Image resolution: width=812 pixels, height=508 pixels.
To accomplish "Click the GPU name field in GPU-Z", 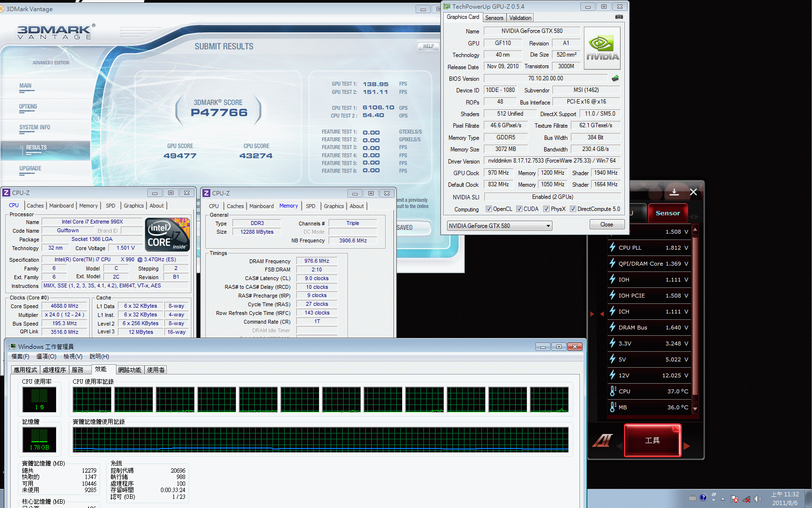I will pyautogui.click(x=532, y=31).
